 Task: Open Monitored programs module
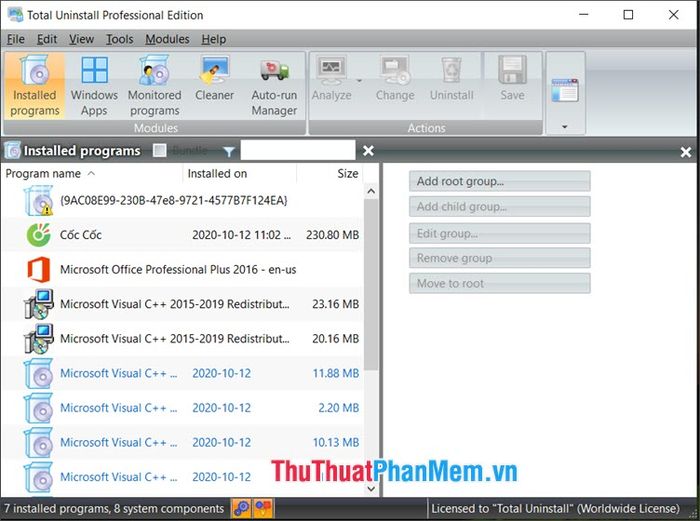click(154, 86)
